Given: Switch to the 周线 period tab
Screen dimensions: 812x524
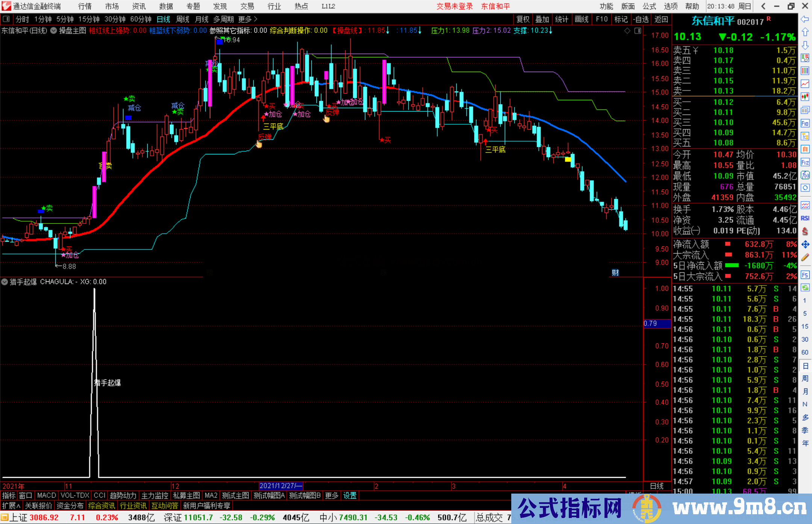Looking at the screenshot, I should click(183, 19).
